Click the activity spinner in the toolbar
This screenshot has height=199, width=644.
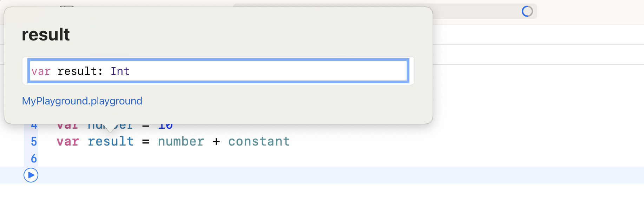click(527, 11)
